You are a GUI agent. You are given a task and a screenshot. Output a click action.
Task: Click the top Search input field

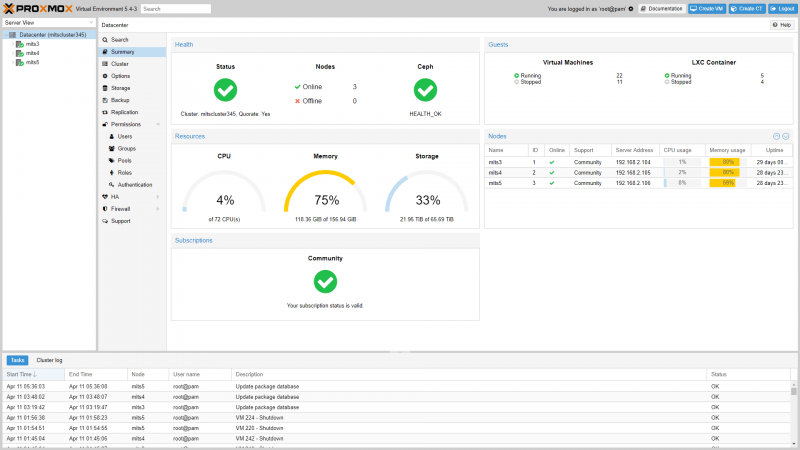[175, 8]
